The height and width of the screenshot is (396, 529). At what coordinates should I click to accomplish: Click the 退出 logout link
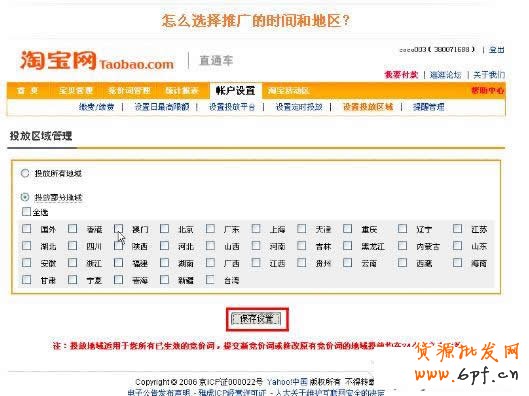pos(497,50)
